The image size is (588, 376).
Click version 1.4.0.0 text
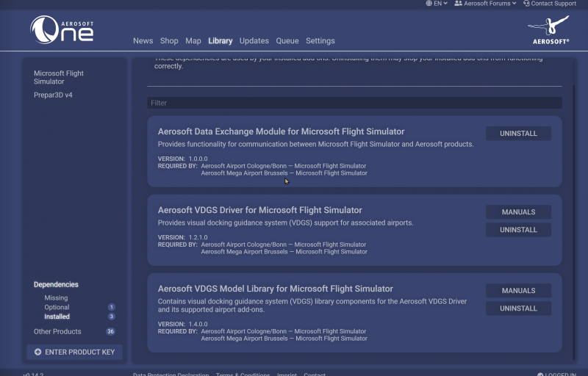point(198,325)
